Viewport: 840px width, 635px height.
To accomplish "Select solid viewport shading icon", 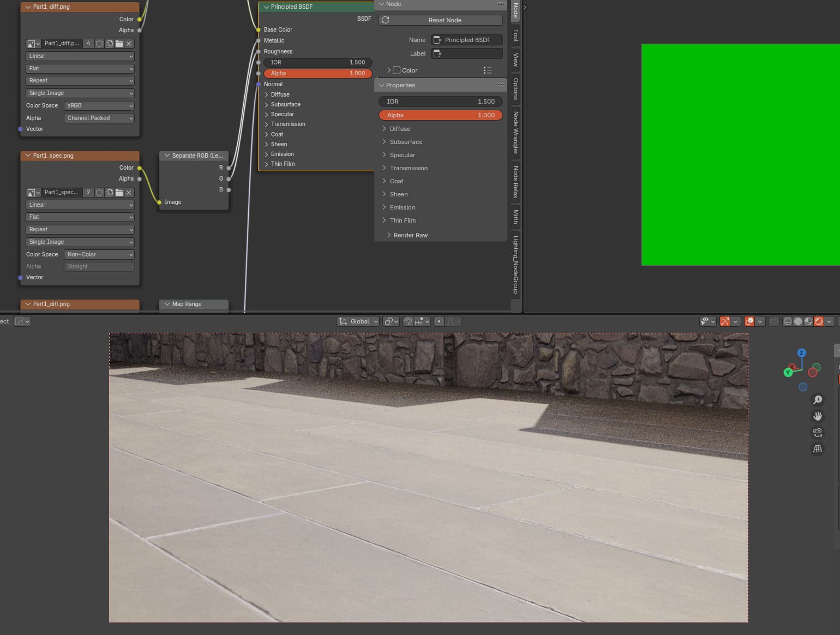I will click(798, 321).
